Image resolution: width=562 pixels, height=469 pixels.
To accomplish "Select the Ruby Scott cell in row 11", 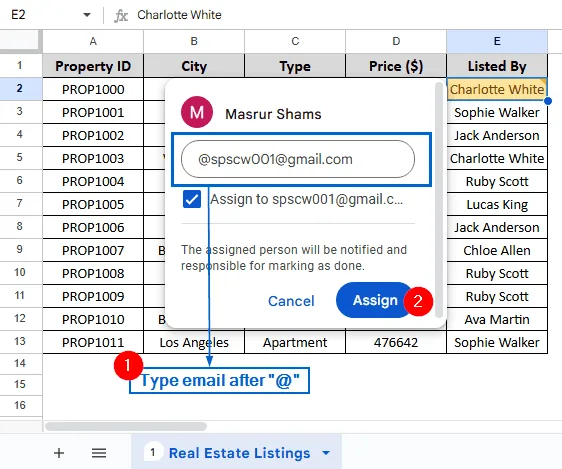I will [497, 296].
